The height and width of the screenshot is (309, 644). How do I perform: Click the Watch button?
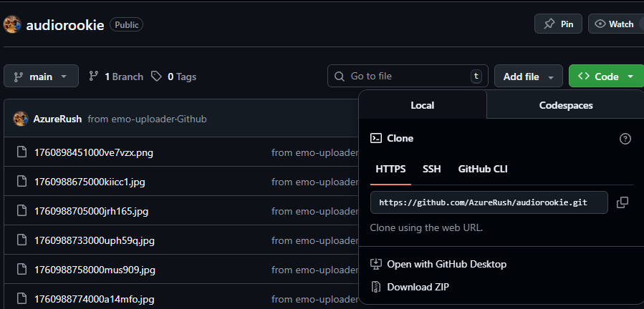click(x=615, y=24)
